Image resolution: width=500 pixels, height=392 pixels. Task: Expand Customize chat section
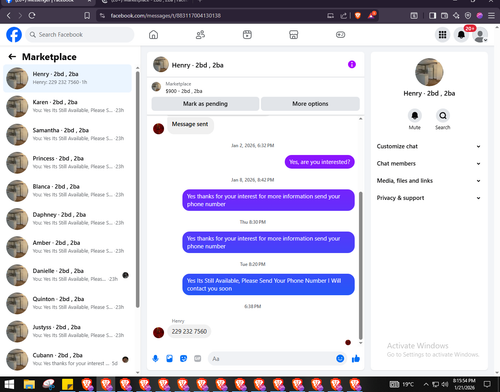coord(429,146)
